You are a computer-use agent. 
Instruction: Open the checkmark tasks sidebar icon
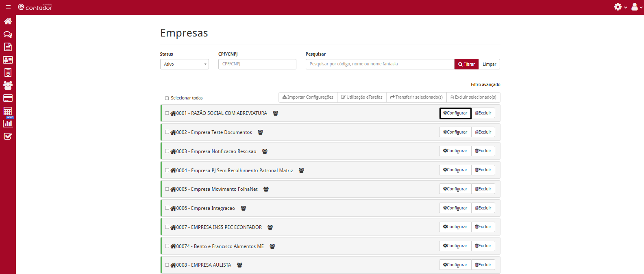(x=8, y=136)
